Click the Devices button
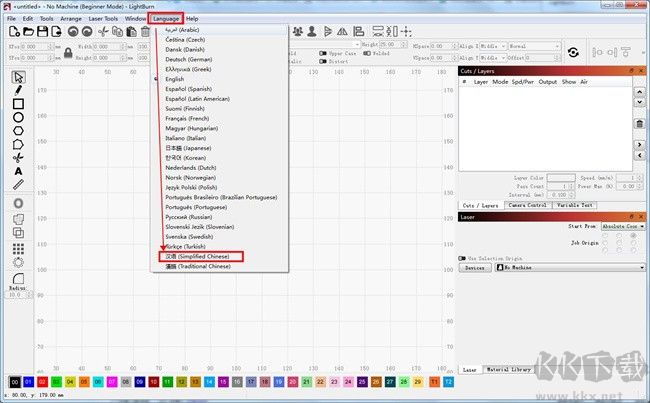Screen dimensions: 650x403 475,268
